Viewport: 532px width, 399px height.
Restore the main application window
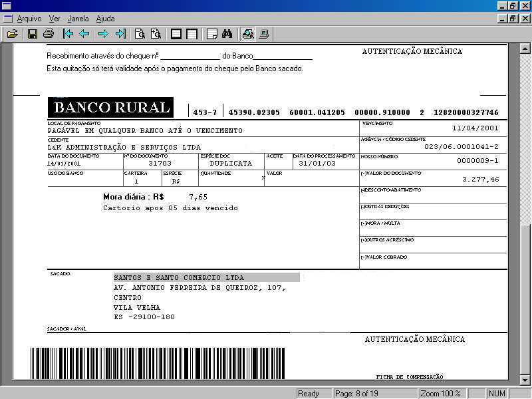(x=513, y=6)
